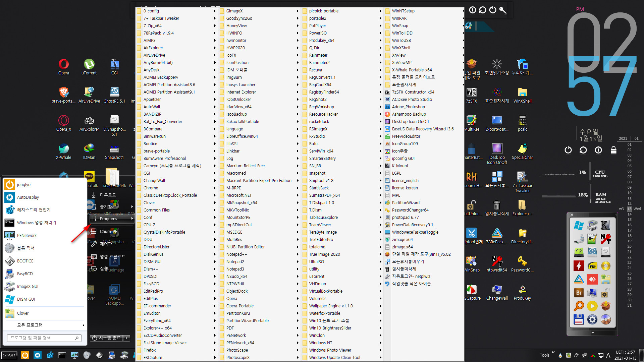This screenshot has height=362, width=644.
Task: Select 다운로드 in the start menu
Action: pyautogui.click(x=112, y=195)
